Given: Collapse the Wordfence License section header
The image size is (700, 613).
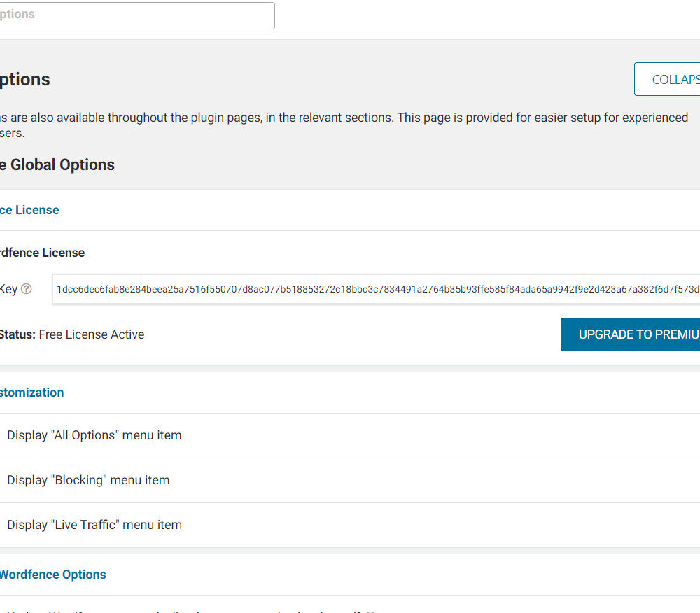Looking at the screenshot, I should (29, 210).
